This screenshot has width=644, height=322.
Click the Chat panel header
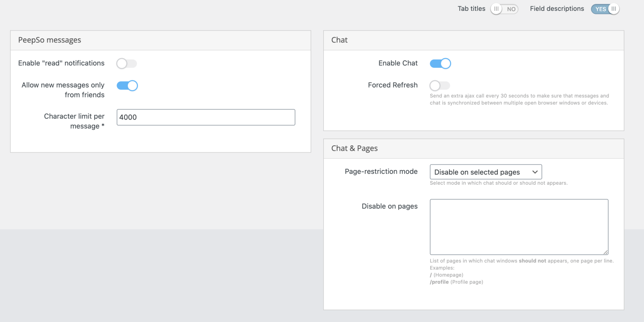339,40
